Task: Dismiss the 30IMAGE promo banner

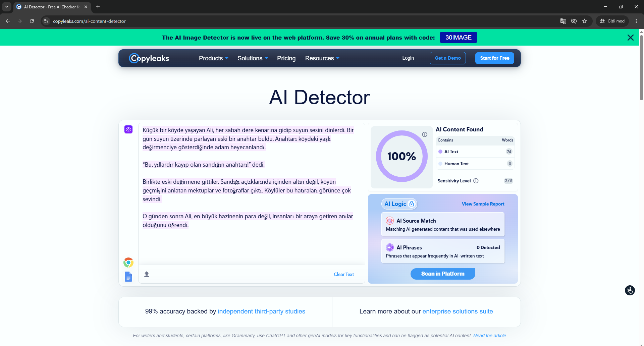Action: click(631, 38)
